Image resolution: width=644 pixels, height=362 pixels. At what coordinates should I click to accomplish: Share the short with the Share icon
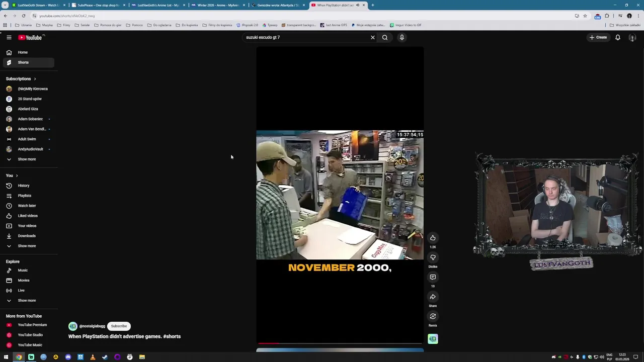point(433,297)
